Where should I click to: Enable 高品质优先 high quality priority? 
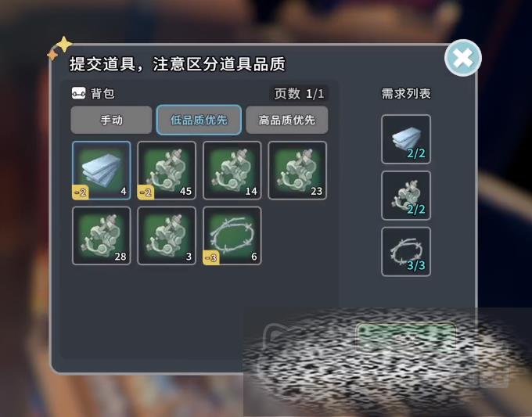click(286, 120)
